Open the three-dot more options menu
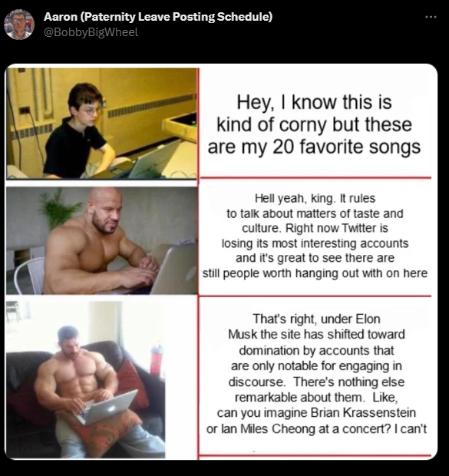The image size is (449, 476). [431, 18]
